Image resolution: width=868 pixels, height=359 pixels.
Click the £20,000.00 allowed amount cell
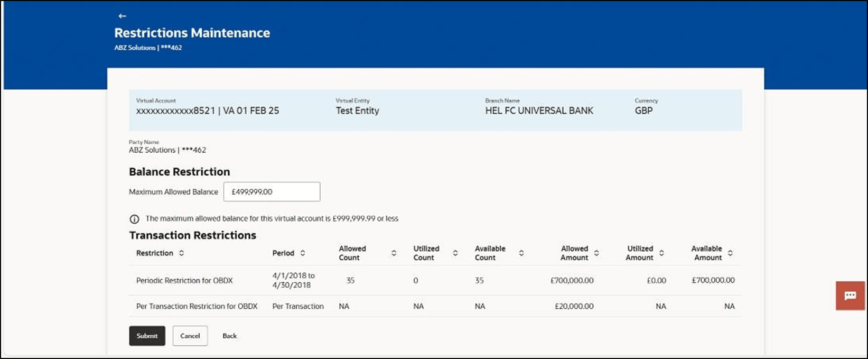[574, 306]
